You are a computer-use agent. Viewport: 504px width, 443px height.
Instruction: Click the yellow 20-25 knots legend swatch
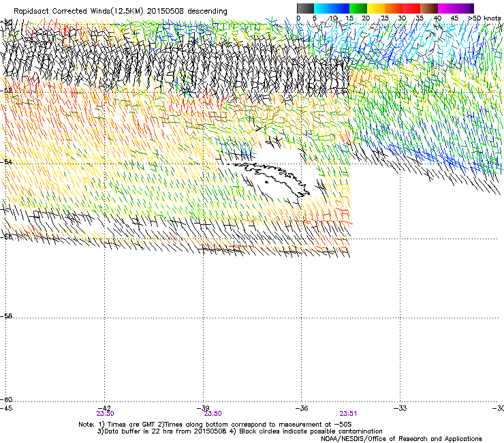pos(376,8)
